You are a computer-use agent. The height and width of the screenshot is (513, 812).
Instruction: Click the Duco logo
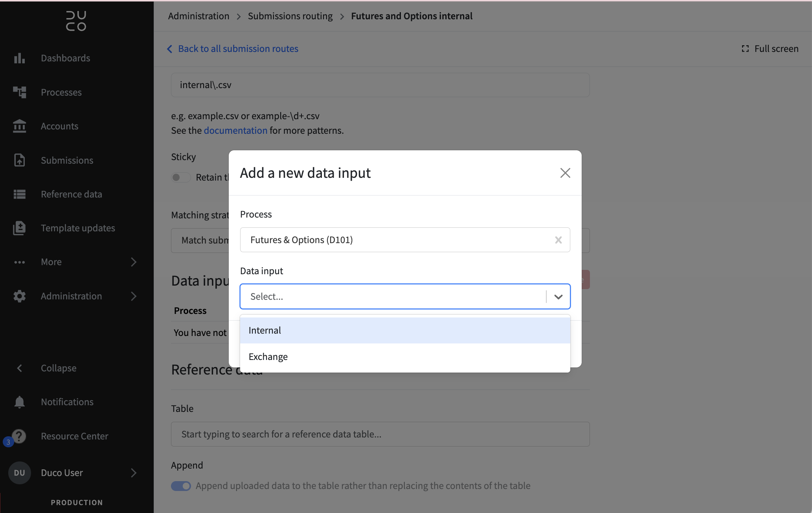[x=76, y=21]
